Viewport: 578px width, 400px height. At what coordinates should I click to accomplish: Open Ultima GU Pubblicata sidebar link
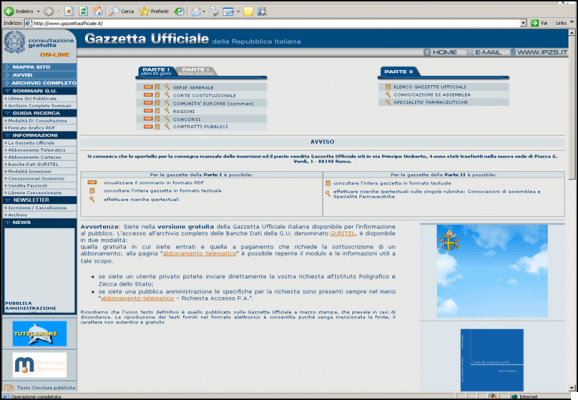[32, 98]
